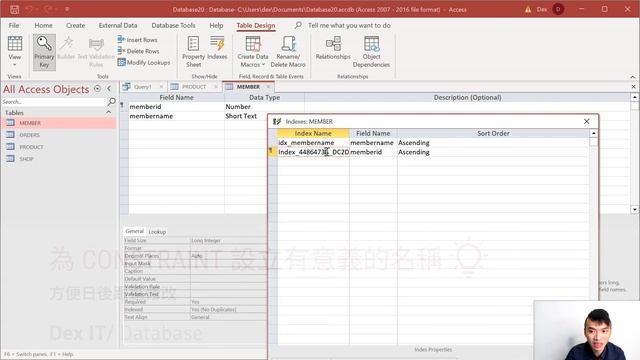Switch to the Home ribbon tab

(x=43, y=25)
